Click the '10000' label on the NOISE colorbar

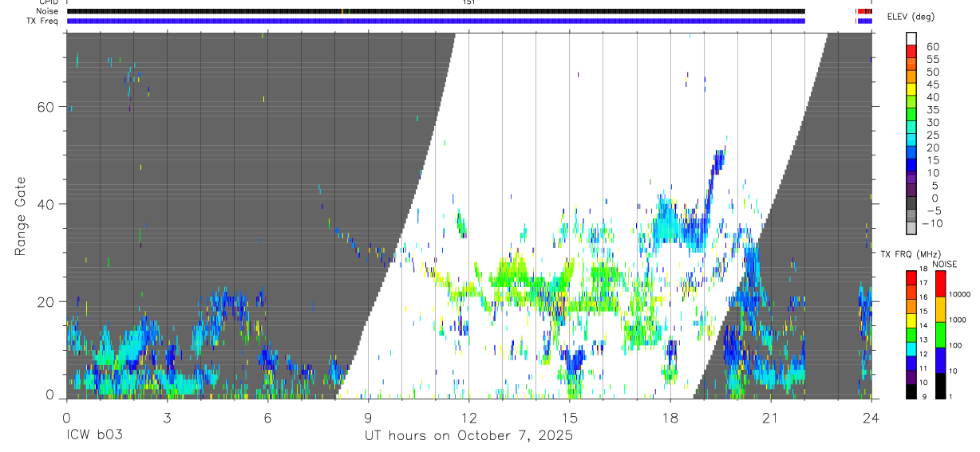(958, 294)
